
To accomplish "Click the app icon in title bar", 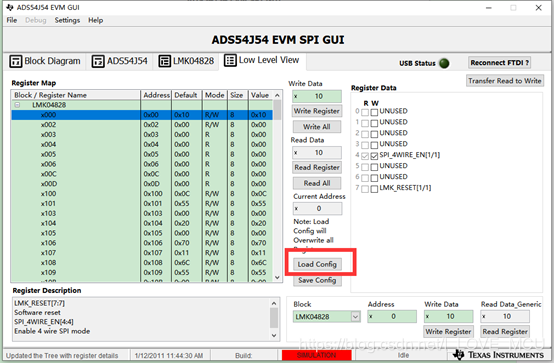I will [10, 7].
